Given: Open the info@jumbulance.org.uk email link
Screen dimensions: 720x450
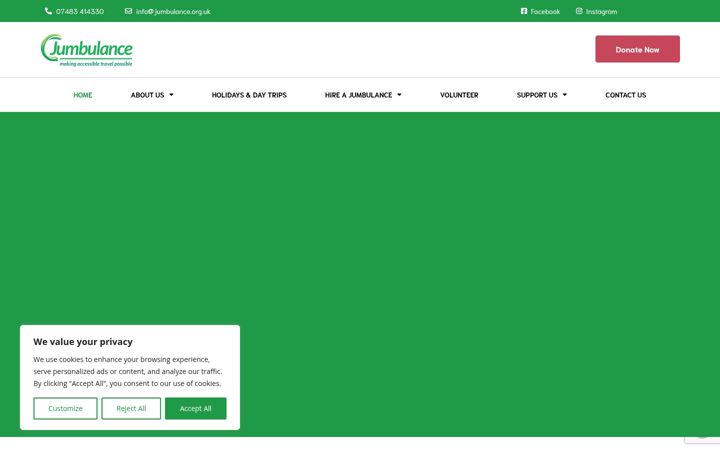Looking at the screenshot, I should tap(173, 11).
